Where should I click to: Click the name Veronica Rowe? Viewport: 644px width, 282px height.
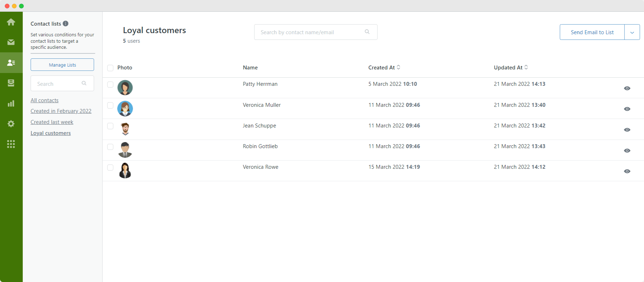point(260,167)
